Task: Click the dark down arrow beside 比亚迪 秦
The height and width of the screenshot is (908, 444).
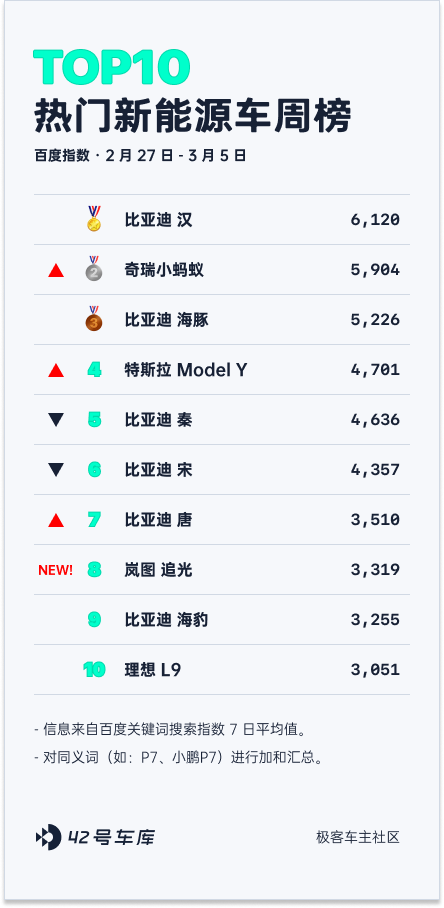Action: point(56,420)
